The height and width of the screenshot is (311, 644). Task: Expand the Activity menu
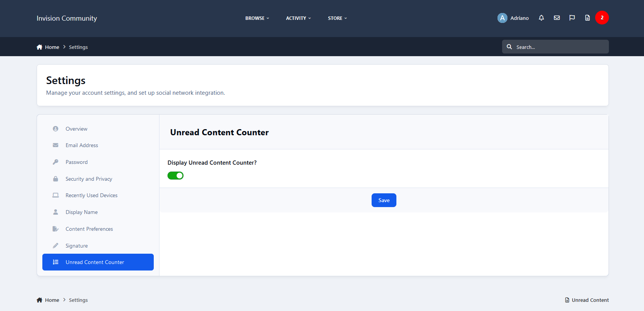click(298, 18)
